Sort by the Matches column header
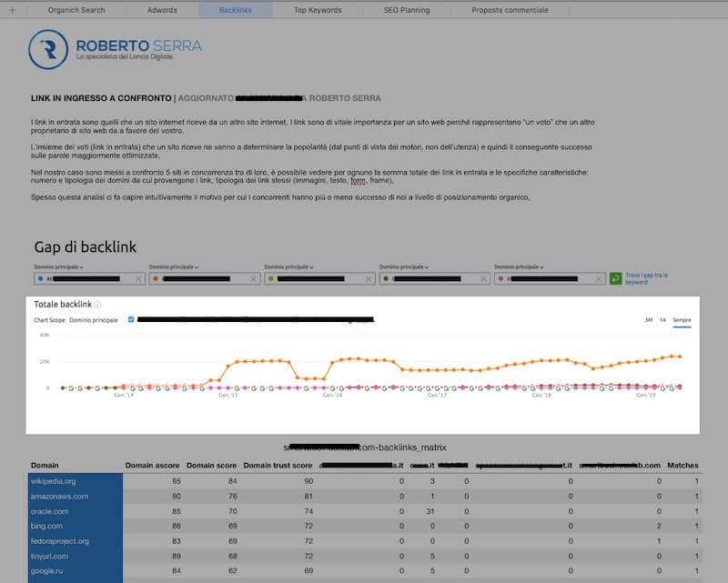 click(x=682, y=465)
